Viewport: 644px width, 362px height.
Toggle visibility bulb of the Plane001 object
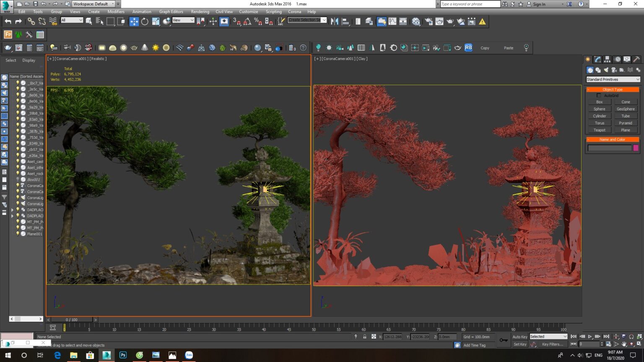coord(18,234)
